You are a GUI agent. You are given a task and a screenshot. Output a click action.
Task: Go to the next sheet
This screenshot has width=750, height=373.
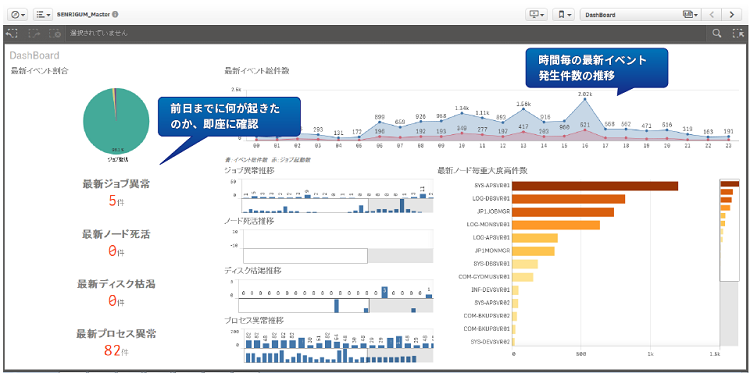click(x=731, y=14)
